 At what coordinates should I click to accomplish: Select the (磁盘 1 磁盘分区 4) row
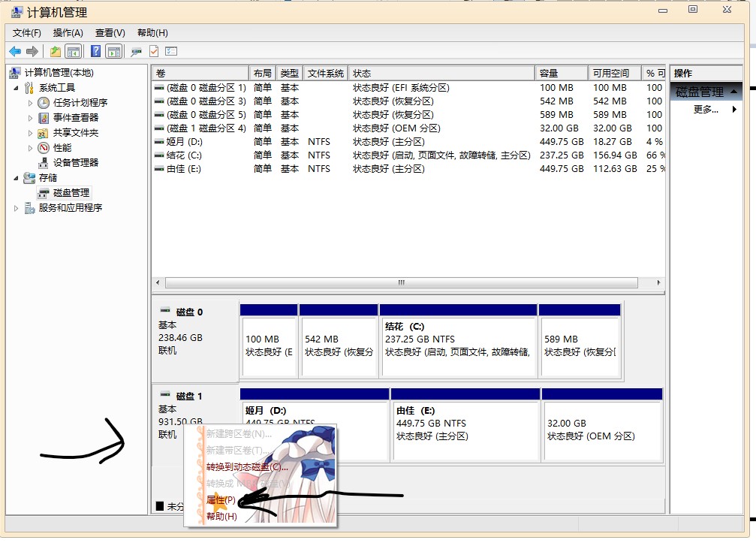coord(408,128)
